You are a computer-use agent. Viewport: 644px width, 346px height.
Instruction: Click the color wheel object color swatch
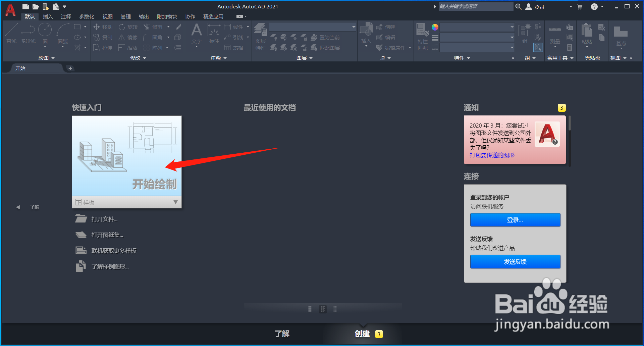[x=435, y=27]
